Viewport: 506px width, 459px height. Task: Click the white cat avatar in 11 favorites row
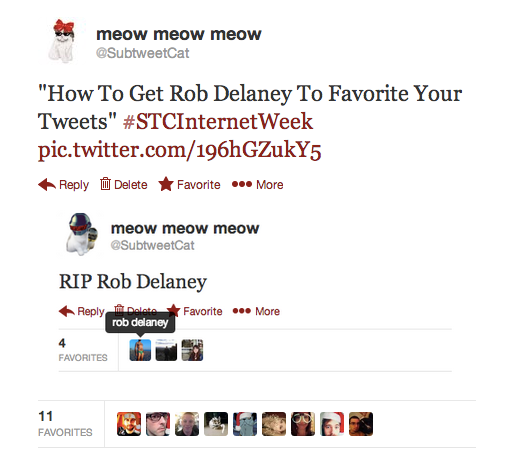216,424
